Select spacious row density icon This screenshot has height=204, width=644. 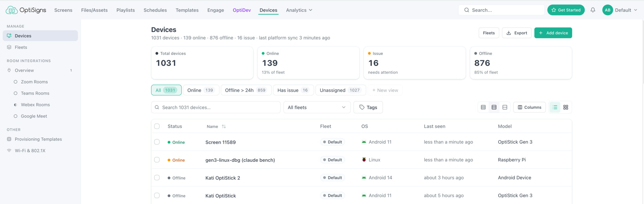click(505, 107)
